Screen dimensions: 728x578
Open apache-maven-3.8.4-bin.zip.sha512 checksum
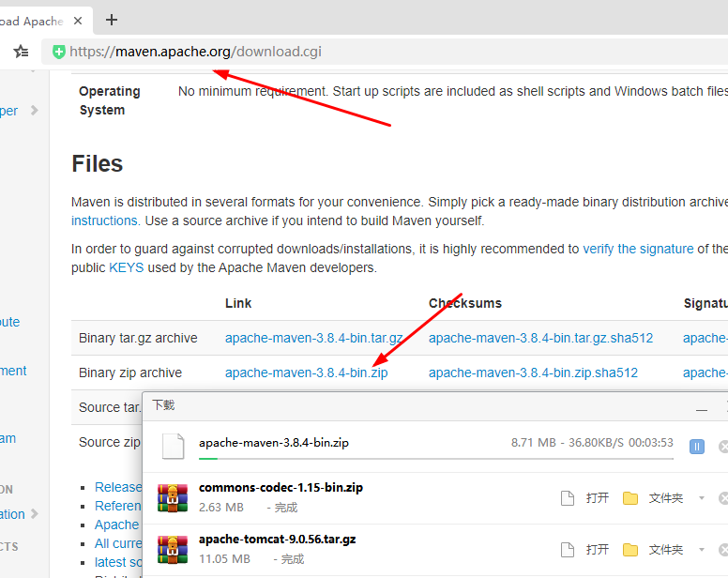point(533,373)
